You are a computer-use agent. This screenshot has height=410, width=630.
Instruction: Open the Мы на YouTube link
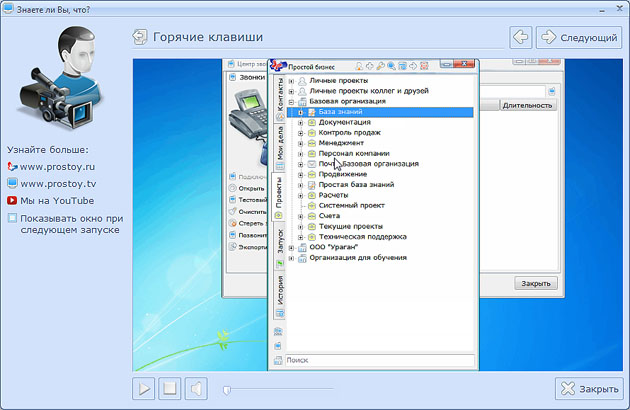click(x=57, y=201)
